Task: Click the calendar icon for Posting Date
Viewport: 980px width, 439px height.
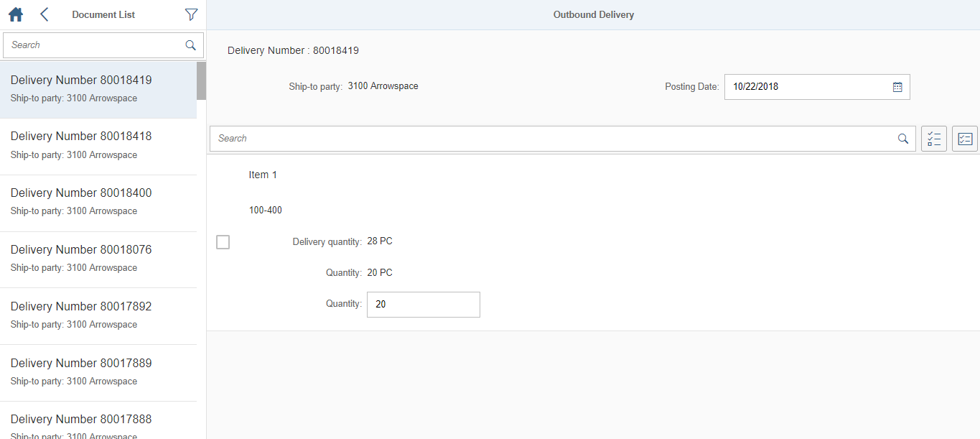Action: pyautogui.click(x=897, y=86)
